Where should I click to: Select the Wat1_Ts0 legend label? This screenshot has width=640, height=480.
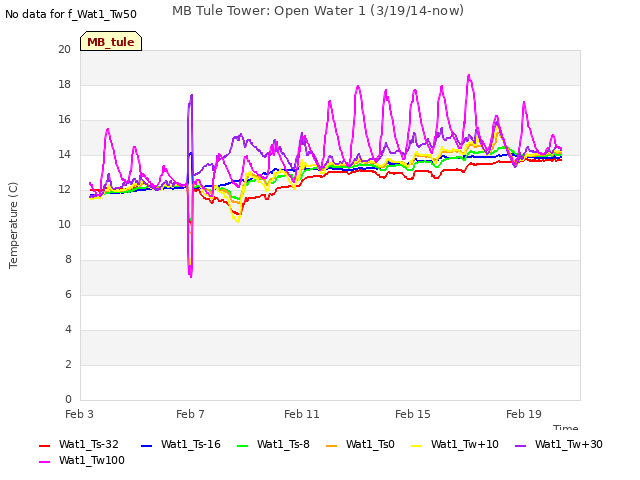point(370,444)
